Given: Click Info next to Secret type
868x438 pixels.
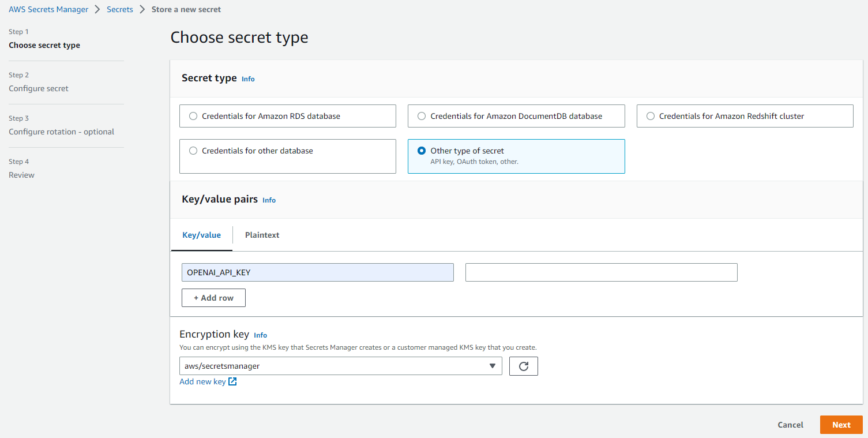Looking at the screenshot, I should [x=247, y=78].
